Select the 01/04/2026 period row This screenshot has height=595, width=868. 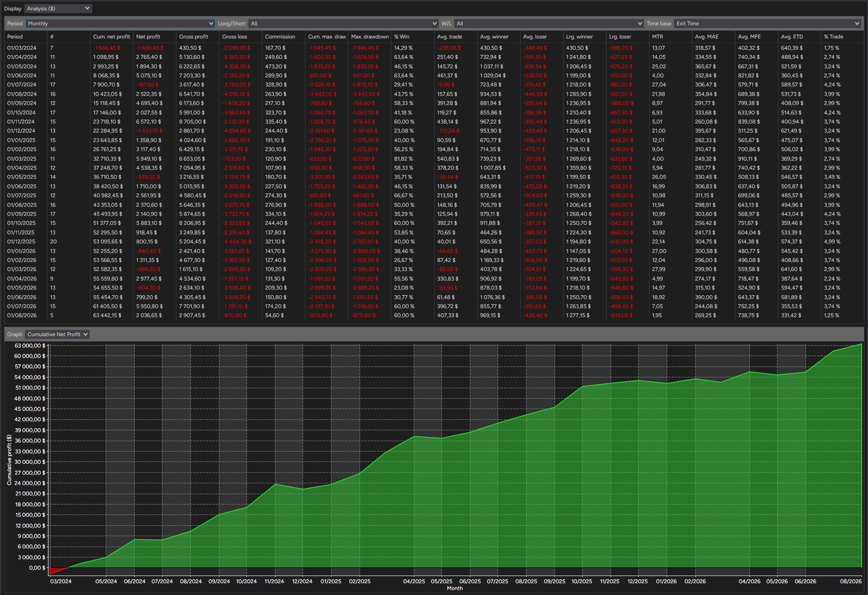[433, 279]
